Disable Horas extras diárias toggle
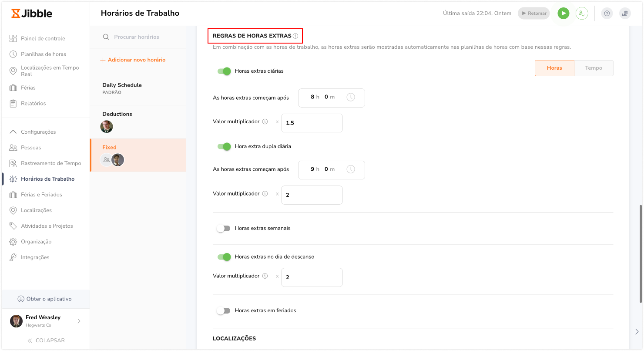 [x=224, y=71]
